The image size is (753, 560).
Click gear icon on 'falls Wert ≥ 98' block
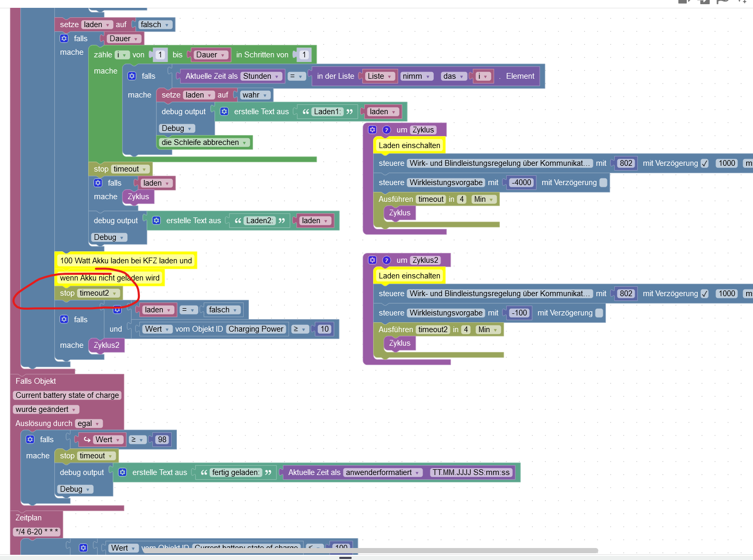(30, 440)
